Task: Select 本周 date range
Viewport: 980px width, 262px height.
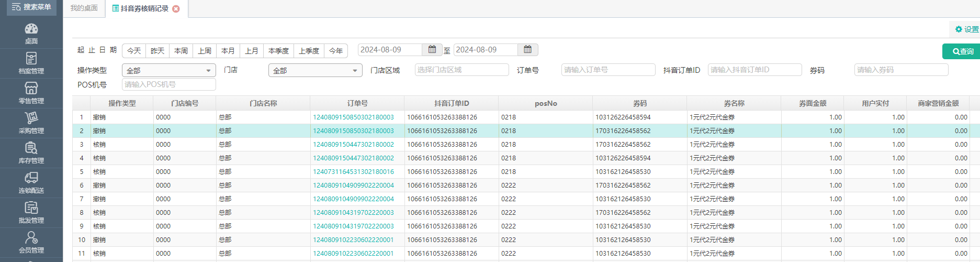Action: 181,50
